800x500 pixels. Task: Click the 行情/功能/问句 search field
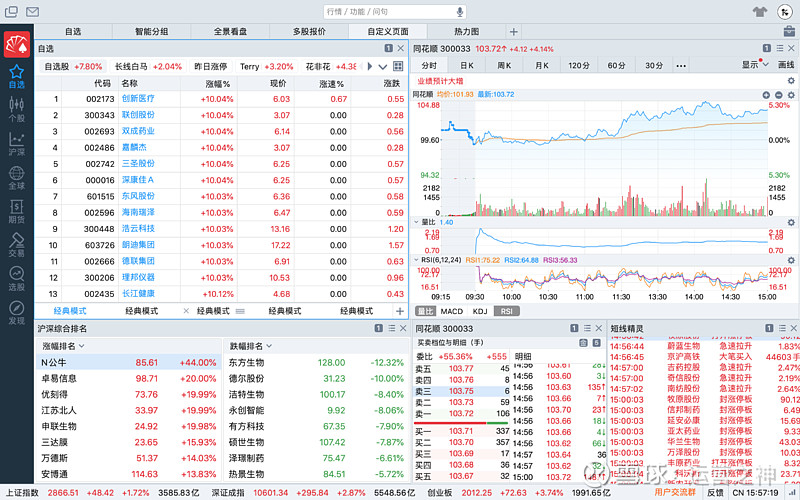point(394,12)
